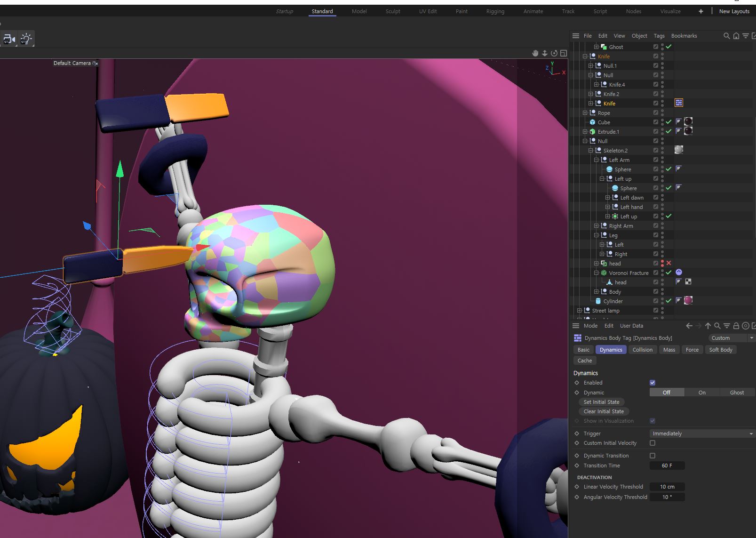Image resolution: width=756 pixels, height=538 pixels.
Task: Click the Set Initial State button
Action: [x=601, y=402]
